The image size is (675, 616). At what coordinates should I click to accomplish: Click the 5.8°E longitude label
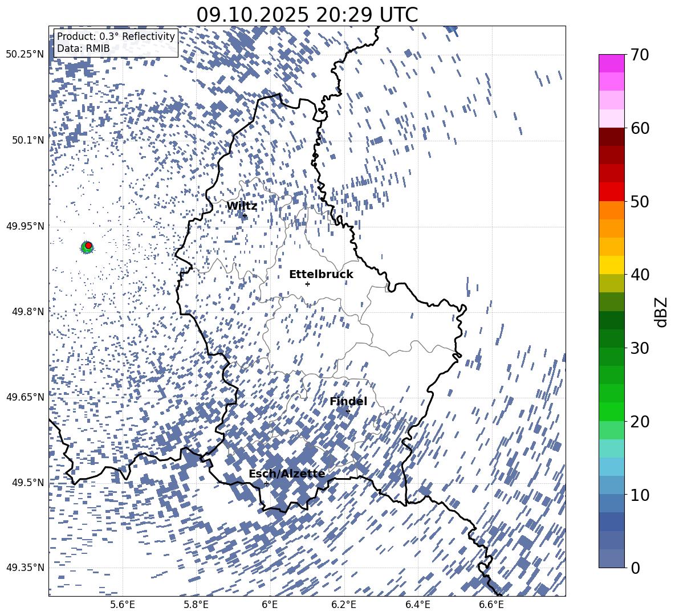click(196, 605)
